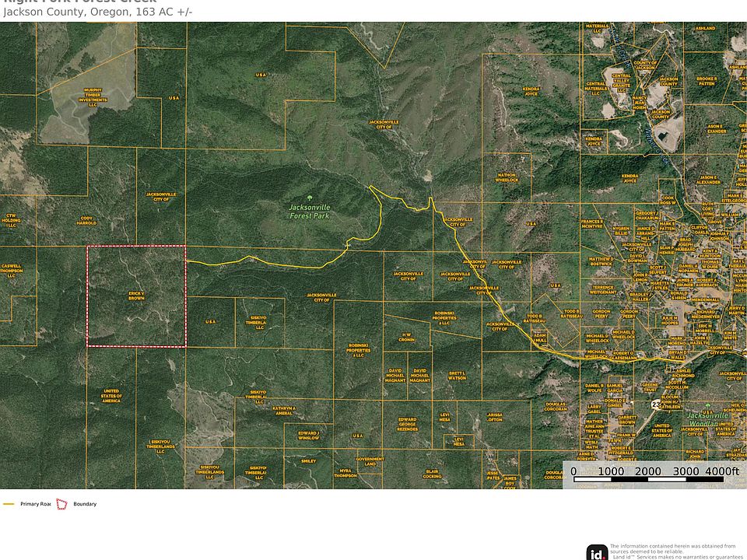The image size is (747, 560).
Task: Click the Central Valley Granite LLC label
Action: click(621, 83)
